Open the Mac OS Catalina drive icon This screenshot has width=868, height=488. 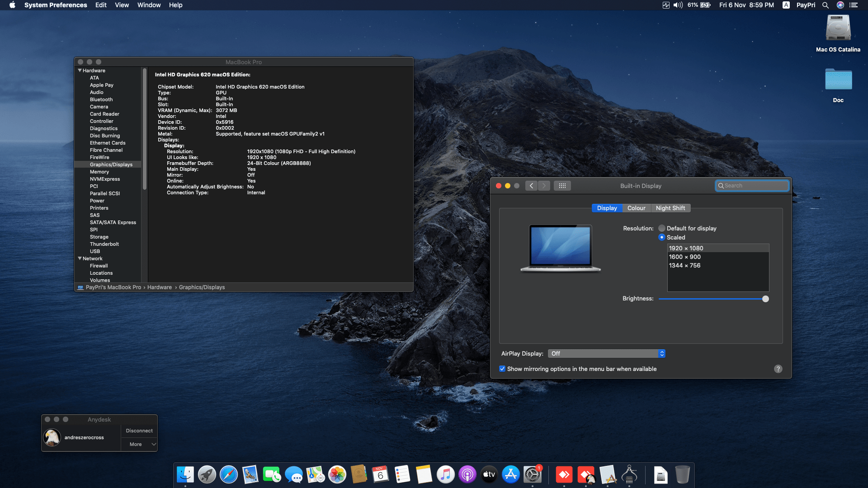tap(838, 28)
